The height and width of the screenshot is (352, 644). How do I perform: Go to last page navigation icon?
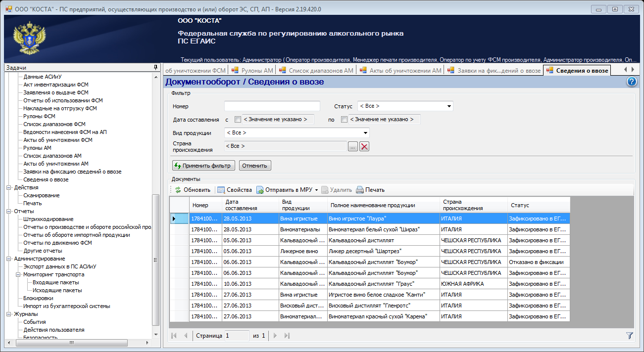(287, 336)
